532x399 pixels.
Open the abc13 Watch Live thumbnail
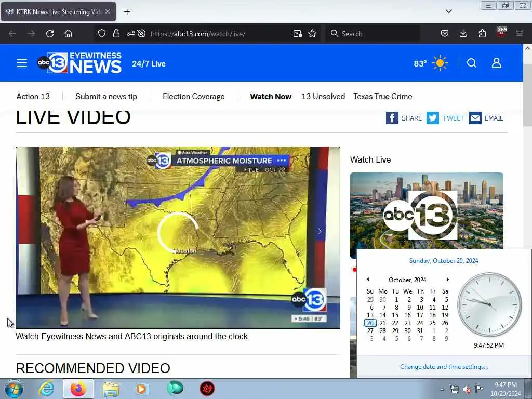427,215
